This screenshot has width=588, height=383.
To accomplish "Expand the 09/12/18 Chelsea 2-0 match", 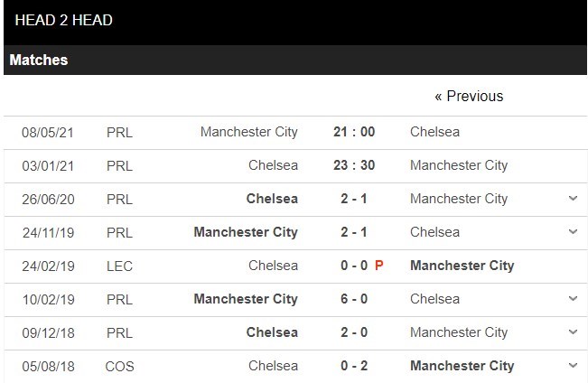I will 573,332.
